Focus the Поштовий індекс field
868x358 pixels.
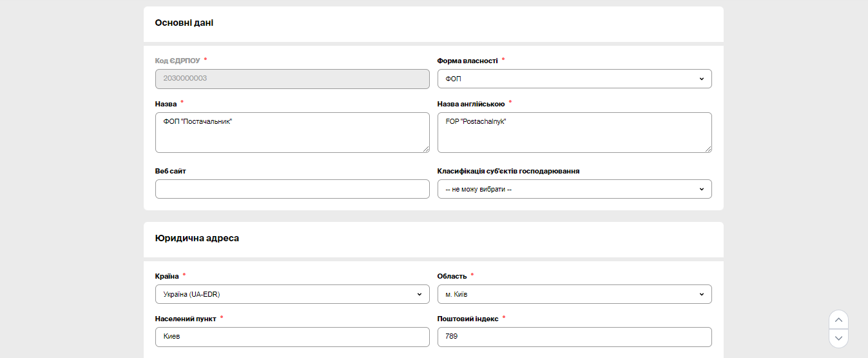point(574,337)
